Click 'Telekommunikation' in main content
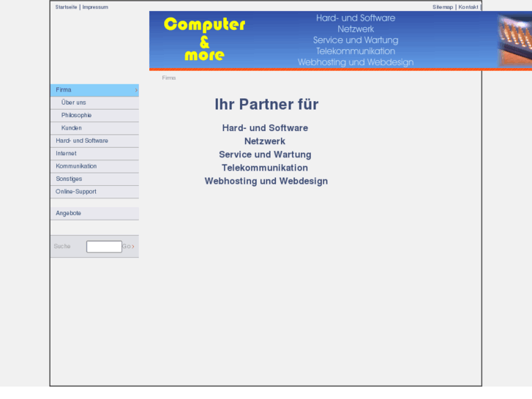 [x=265, y=168]
